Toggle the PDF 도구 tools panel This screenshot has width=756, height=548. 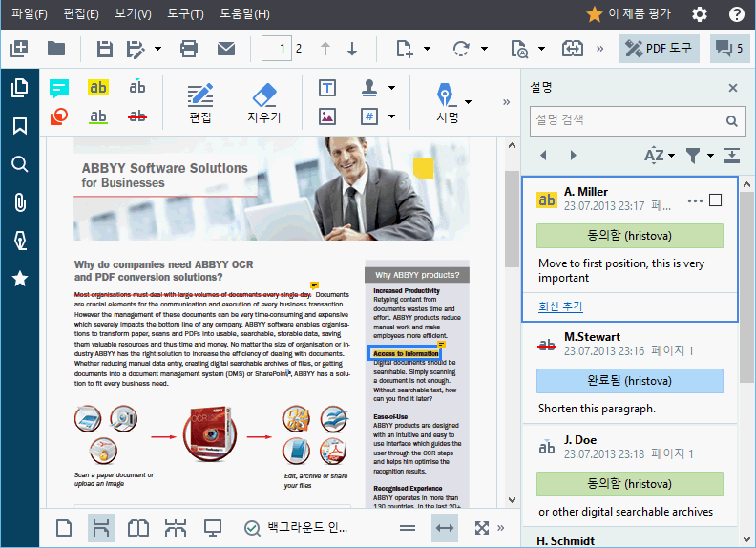(659, 49)
